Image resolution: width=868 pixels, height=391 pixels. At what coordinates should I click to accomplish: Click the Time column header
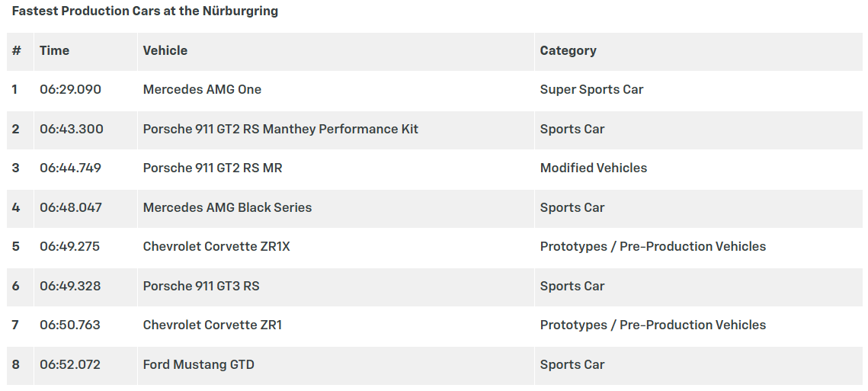click(x=54, y=51)
